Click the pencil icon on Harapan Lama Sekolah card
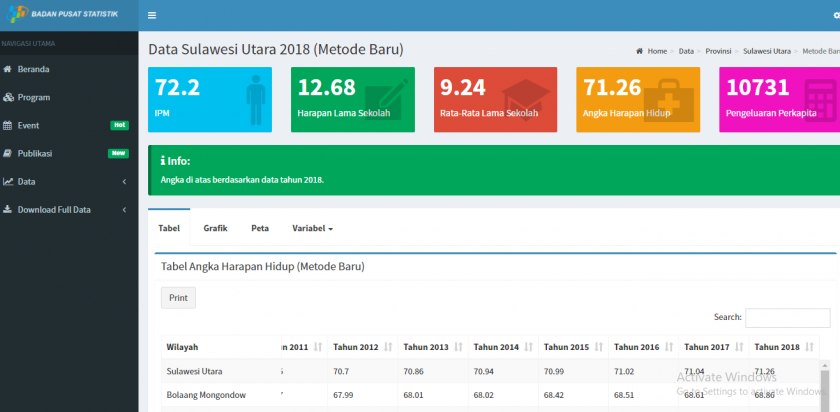Image resolution: width=840 pixels, height=412 pixels. pos(386,99)
